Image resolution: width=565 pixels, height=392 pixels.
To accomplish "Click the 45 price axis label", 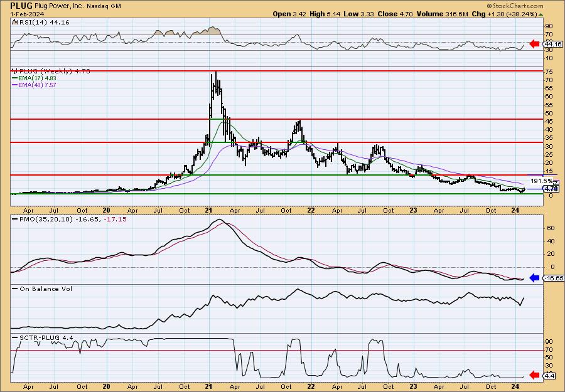I will tap(549, 121).
